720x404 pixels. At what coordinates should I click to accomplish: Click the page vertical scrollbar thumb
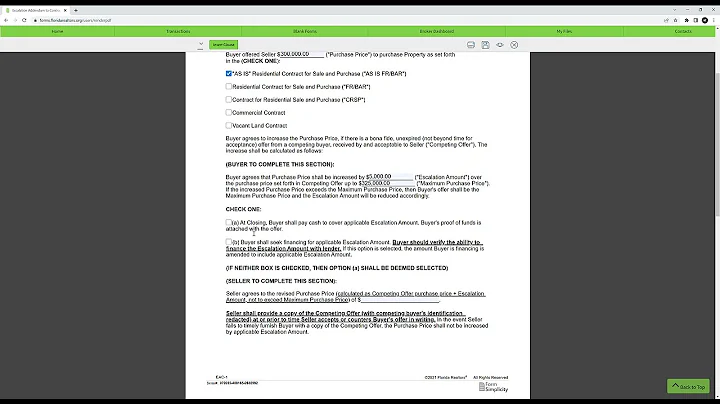[x=717, y=143]
